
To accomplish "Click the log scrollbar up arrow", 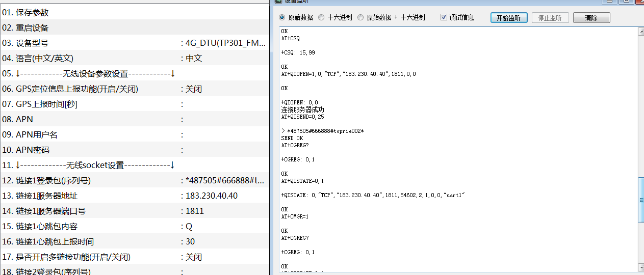I will pos(641,32).
